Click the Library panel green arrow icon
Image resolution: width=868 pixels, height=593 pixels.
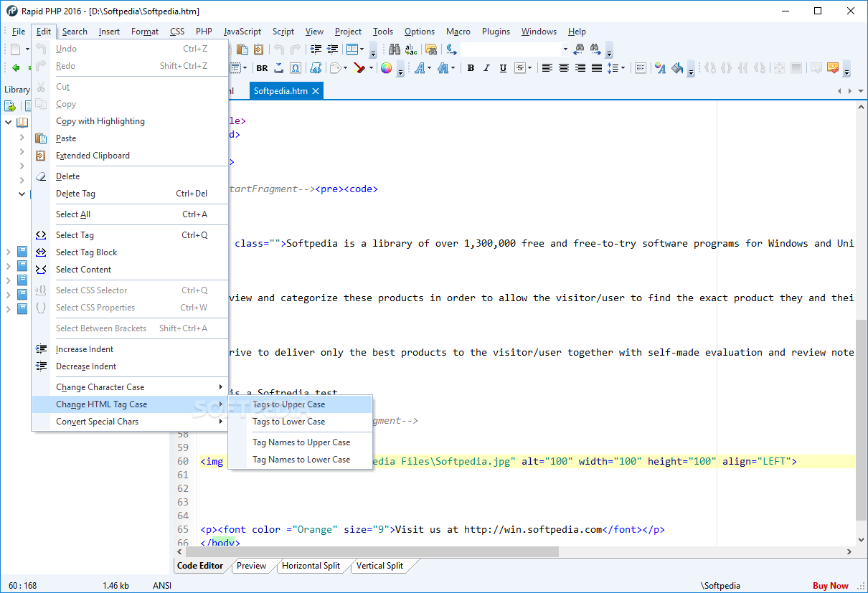coord(10,106)
